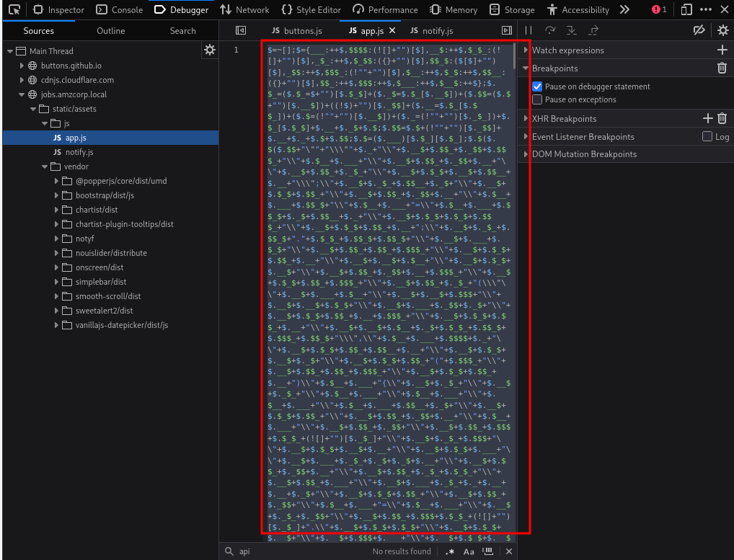This screenshot has width=734, height=560.
Task: Expand the notyf folder
Action: tap(56, 239)
